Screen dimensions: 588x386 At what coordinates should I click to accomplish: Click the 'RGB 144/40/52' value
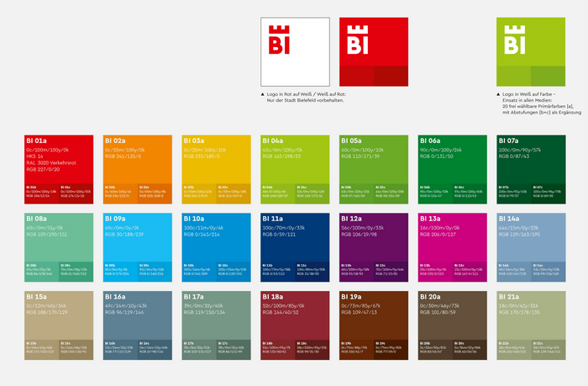[x=280, y=312]
